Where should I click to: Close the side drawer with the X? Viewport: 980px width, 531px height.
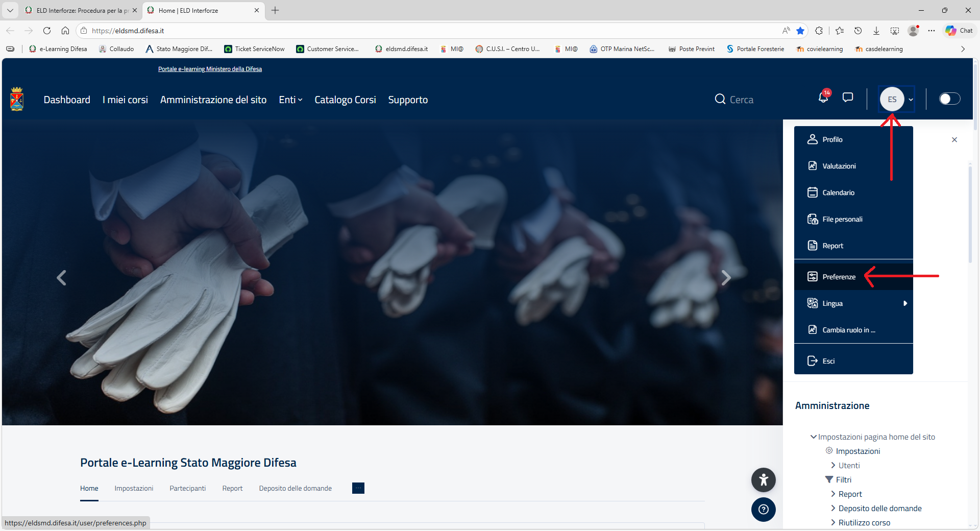[954, 140]
